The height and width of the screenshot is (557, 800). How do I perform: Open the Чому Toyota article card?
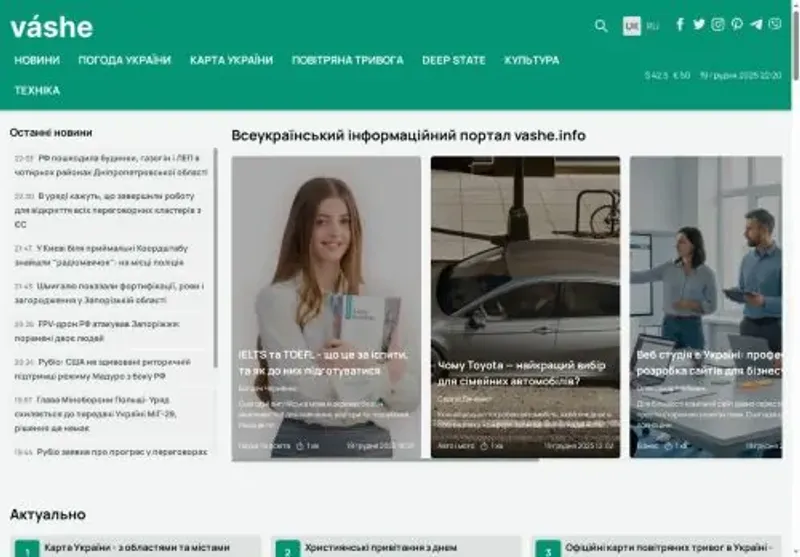coord(525,307)
